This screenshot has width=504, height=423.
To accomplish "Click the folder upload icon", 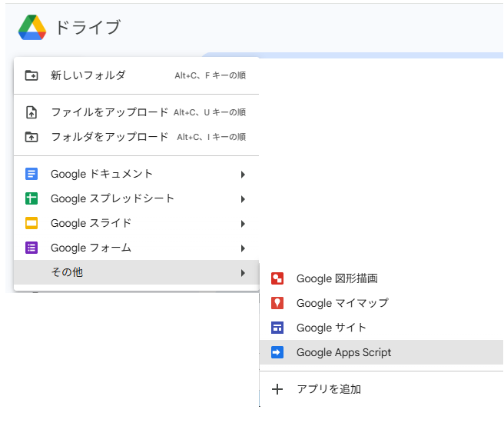I will pyautogui.click(x=31, y=137).
